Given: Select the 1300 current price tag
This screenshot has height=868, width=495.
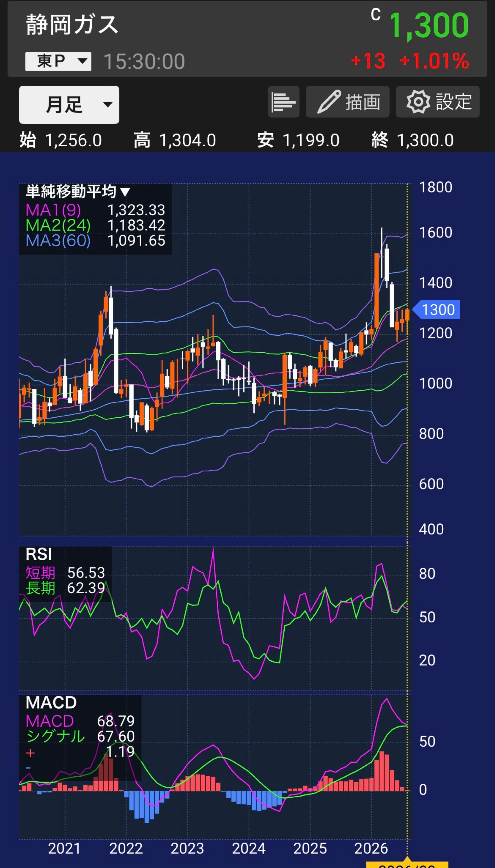Looking at the screenshot, I should (x=437, y=310).
